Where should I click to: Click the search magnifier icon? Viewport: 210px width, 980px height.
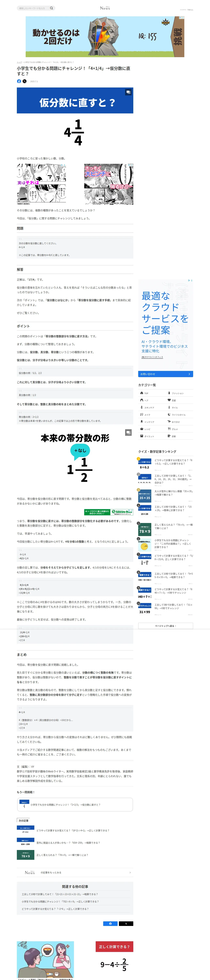point(52,8)
